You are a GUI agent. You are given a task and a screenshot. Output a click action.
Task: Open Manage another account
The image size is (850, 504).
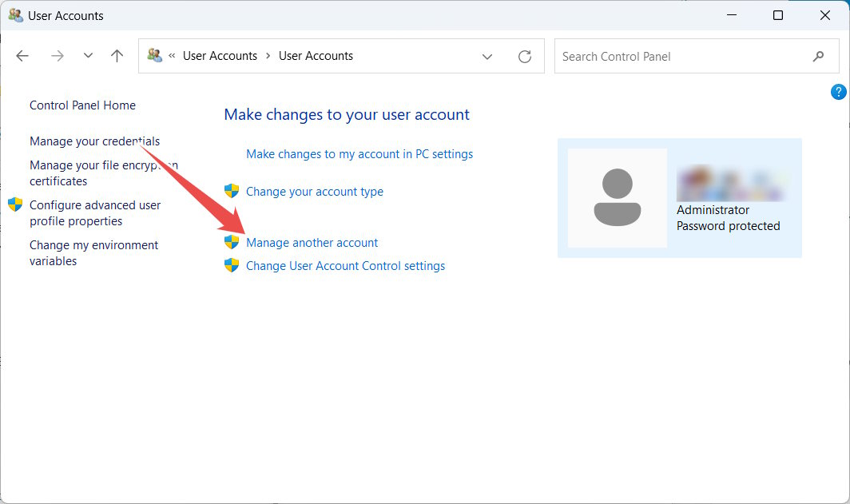[312, 242]
